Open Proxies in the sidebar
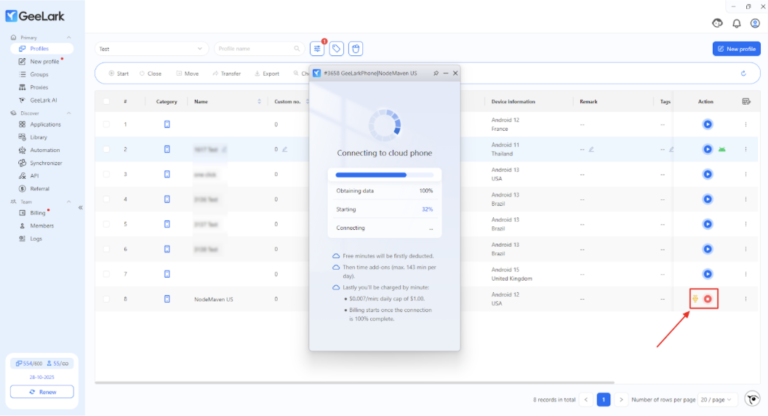 coord(40,87)
